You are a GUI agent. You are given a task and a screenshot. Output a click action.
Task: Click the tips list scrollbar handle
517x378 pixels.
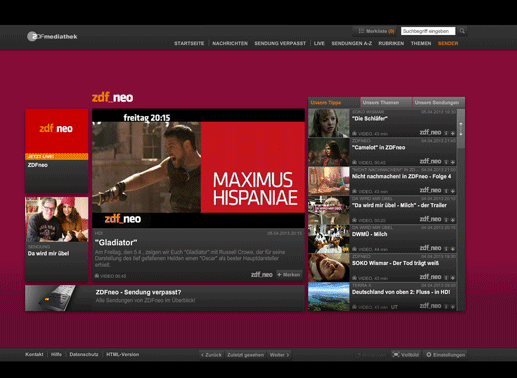tap(461, 129)
